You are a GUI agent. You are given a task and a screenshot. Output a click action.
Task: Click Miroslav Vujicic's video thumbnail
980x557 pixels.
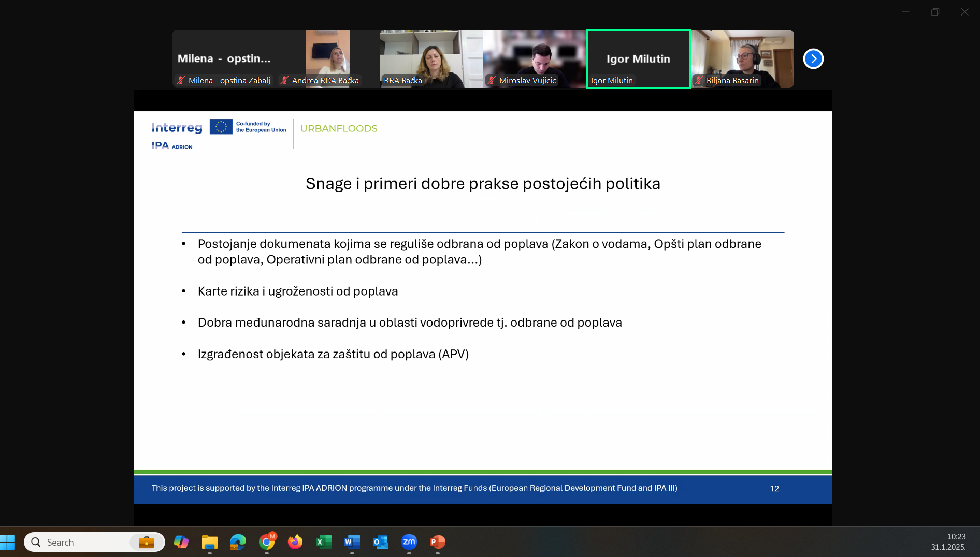pyautogui.click(x=535, y=58)
